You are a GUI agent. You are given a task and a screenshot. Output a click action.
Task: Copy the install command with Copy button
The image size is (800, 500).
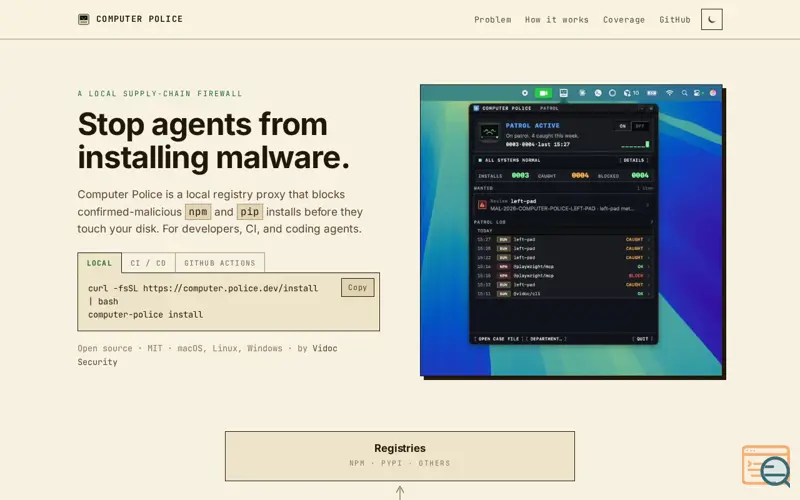(x=358, y=287)
